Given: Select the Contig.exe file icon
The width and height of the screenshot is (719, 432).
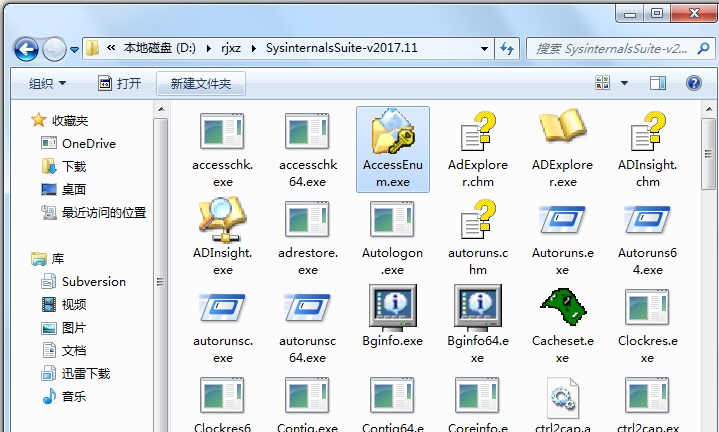Looking at the screenshot, I should [307, 395].
